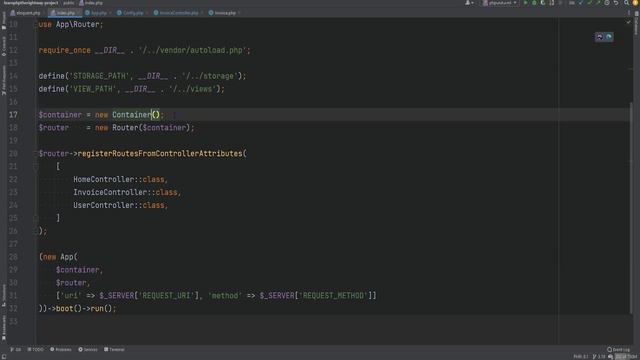Switch to InvoiceController.php tab

(x=178, y=13)
